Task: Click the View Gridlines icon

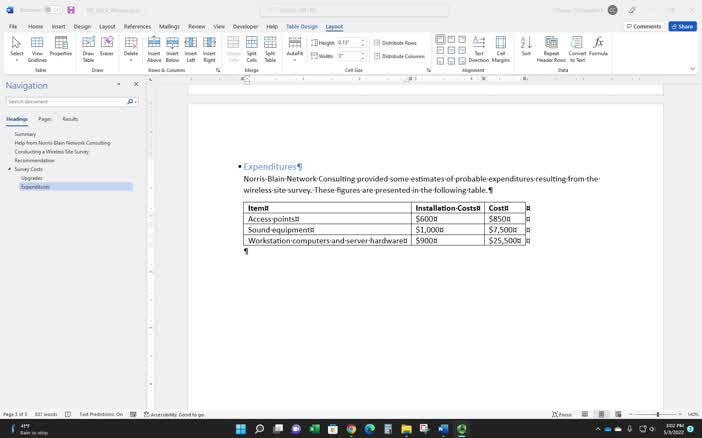Action: click(x=37, y=48)
